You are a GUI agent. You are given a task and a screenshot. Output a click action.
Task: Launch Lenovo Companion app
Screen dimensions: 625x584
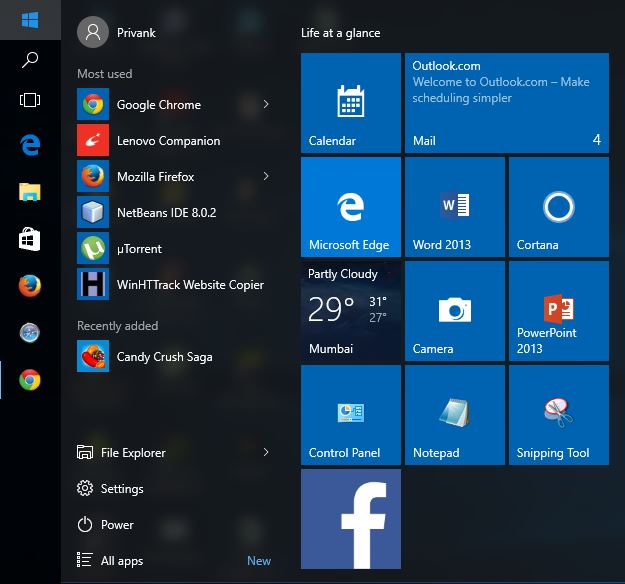[175, 140]
